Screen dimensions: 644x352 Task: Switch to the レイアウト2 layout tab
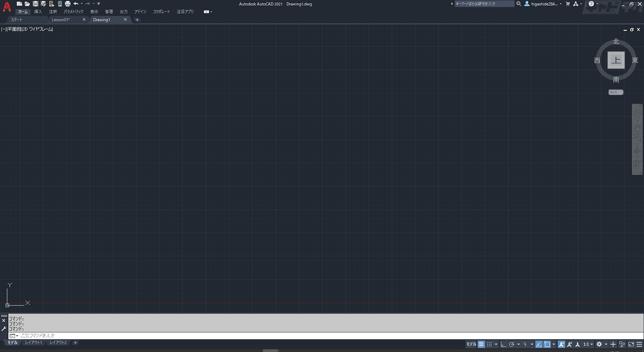[58, 342]
